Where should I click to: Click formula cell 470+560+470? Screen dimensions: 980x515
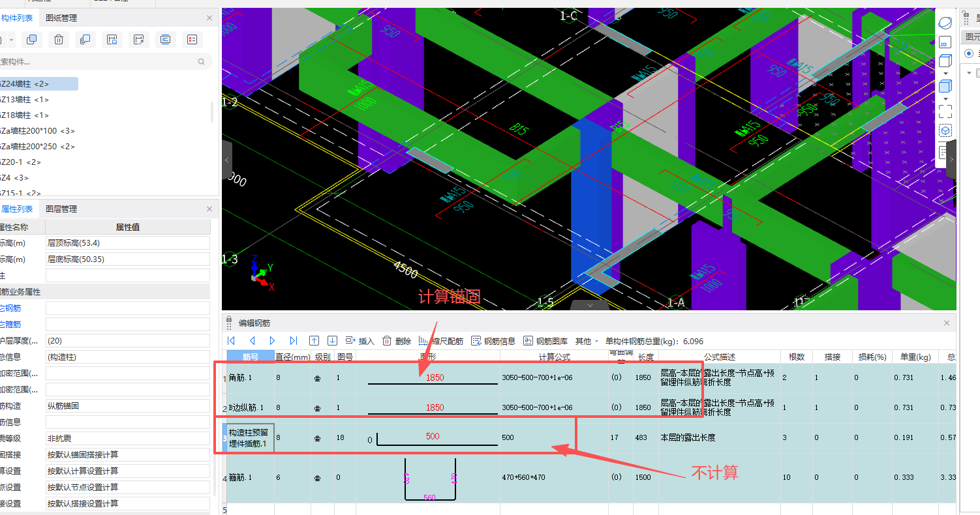(x=555, y=477)
